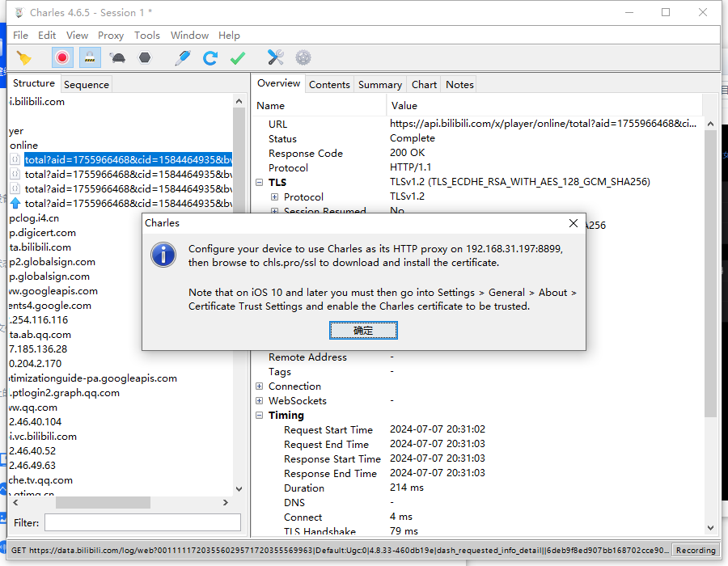
Task: Open the File menu
Action: coord(20,36)
